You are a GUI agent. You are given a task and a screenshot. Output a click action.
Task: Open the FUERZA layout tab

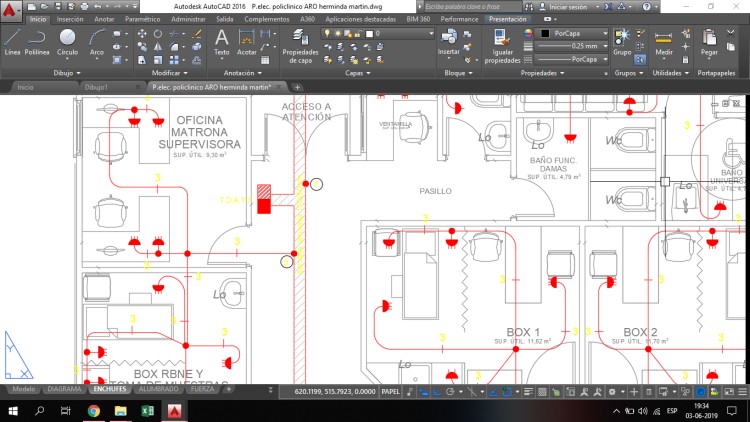(202, 389)
